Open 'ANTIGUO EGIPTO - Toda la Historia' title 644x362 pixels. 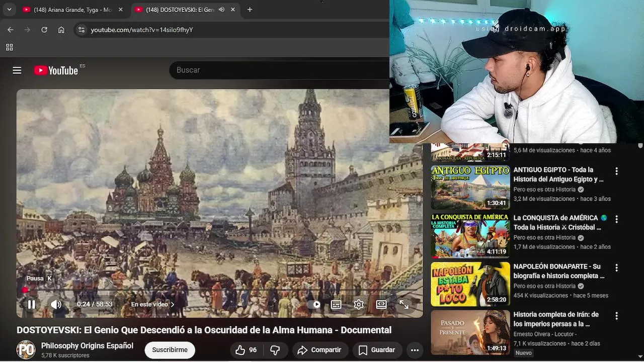click(558, 174)
